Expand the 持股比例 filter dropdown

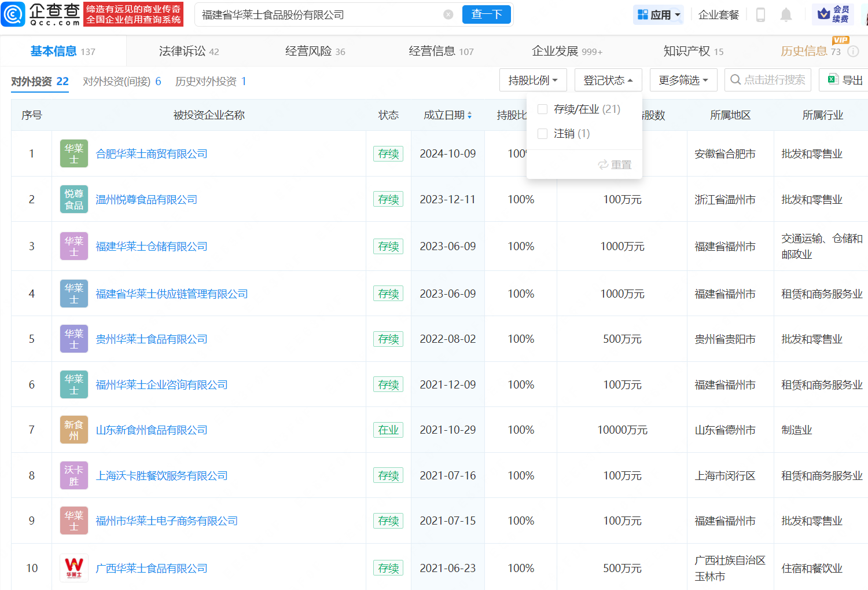[x=532, y=80]
